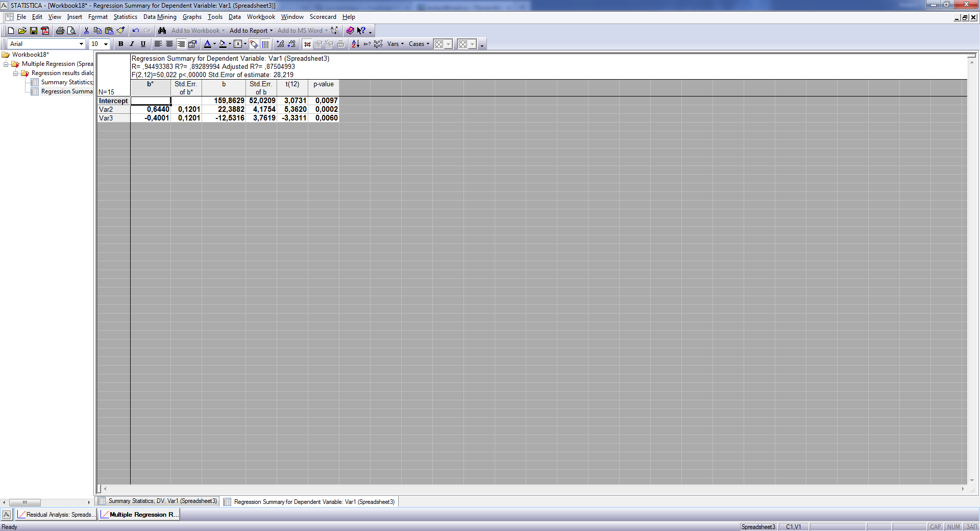
Task: Open the File menu
Action: [21, 17]
